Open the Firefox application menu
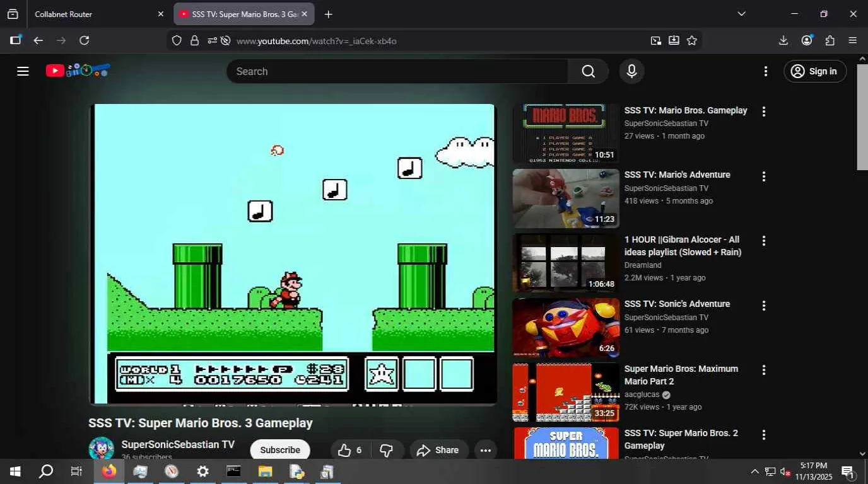This screenshot has height=484, width=868. pyautogui.click(x=853, y=40)
